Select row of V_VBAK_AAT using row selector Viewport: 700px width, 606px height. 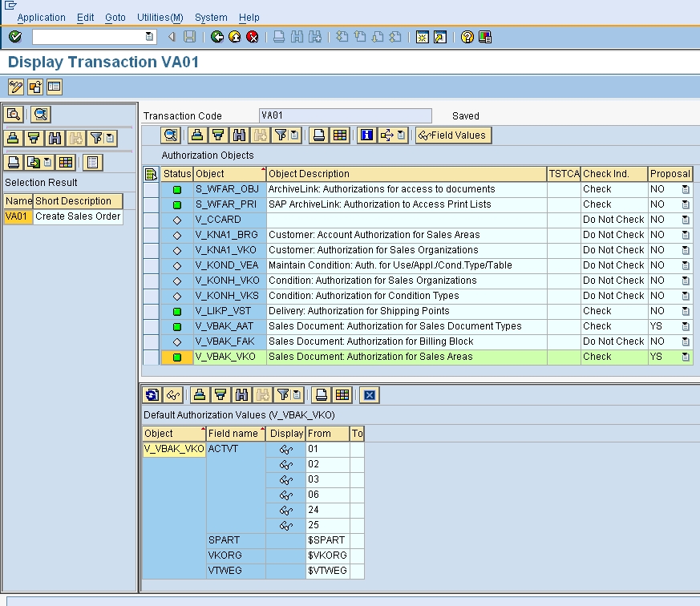pos(151,326)
